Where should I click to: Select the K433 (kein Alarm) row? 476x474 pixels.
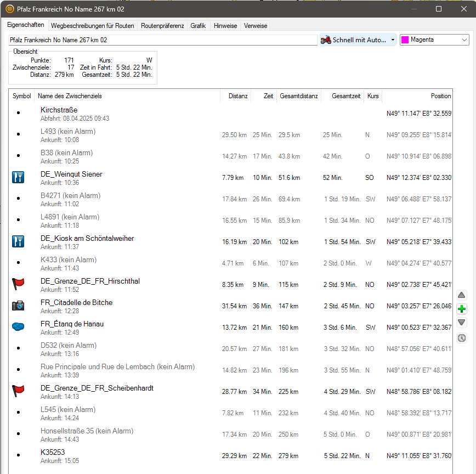pyautogui.click(x=230, y=263)
